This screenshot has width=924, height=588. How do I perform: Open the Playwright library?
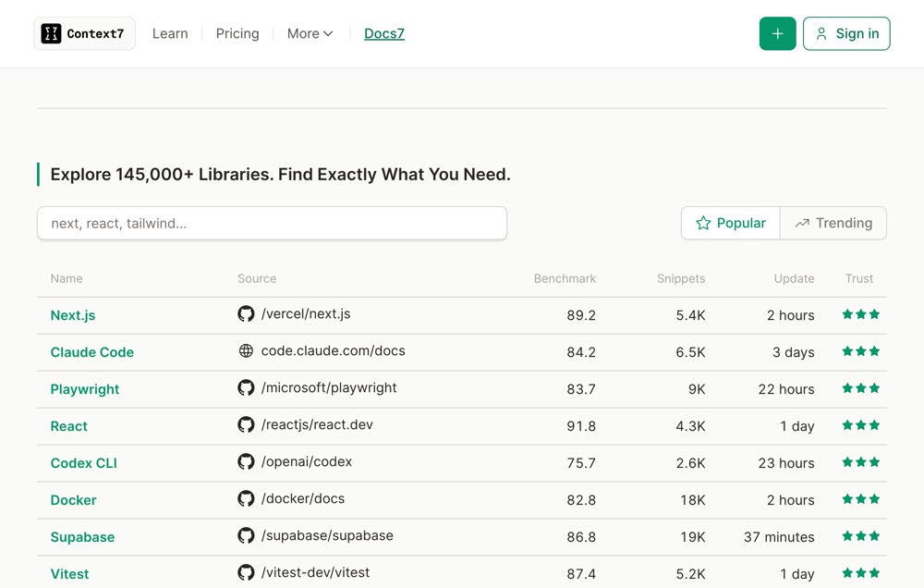pos(85,389)
